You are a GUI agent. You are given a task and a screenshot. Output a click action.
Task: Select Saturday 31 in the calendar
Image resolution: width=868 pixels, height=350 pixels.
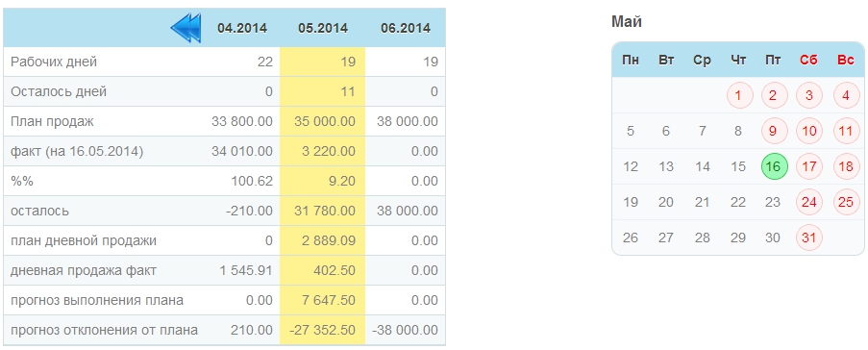tap(809, 237)
